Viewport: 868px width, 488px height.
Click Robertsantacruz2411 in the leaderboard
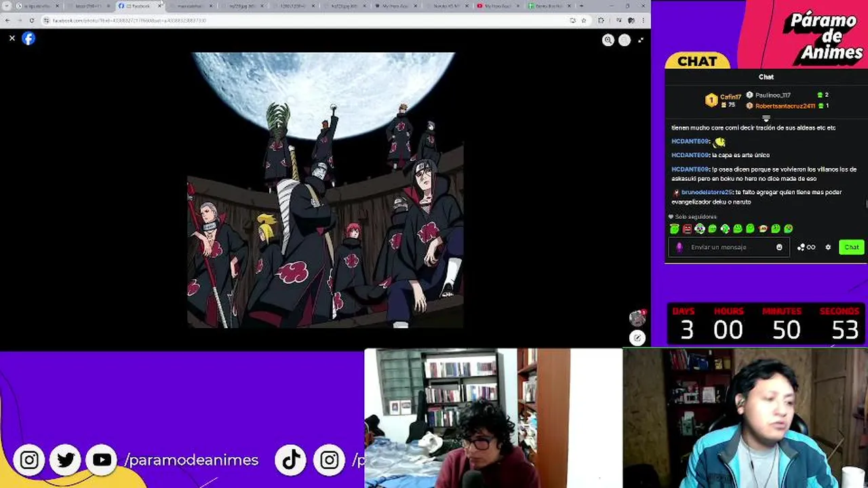(785, 106)
